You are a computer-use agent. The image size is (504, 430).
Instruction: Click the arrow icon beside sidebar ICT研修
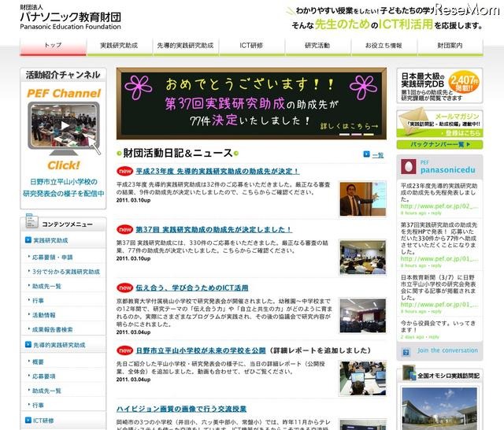[28, 420]
